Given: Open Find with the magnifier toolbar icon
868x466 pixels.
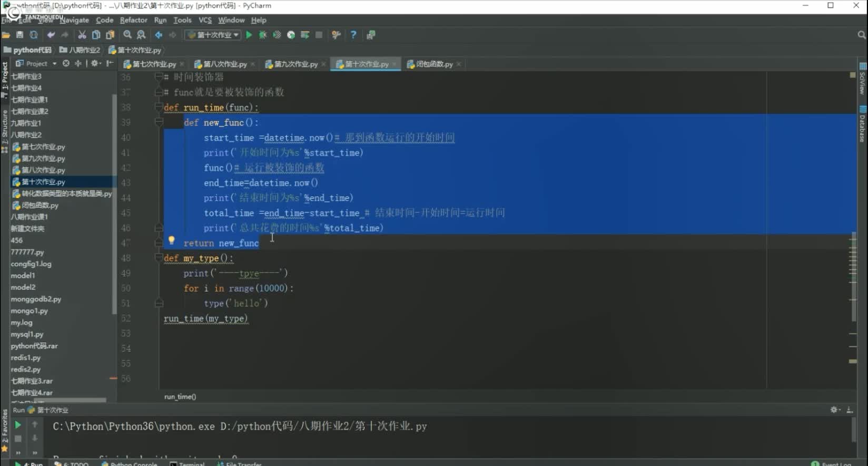Looking at the screenshot, I should point(127,35).
